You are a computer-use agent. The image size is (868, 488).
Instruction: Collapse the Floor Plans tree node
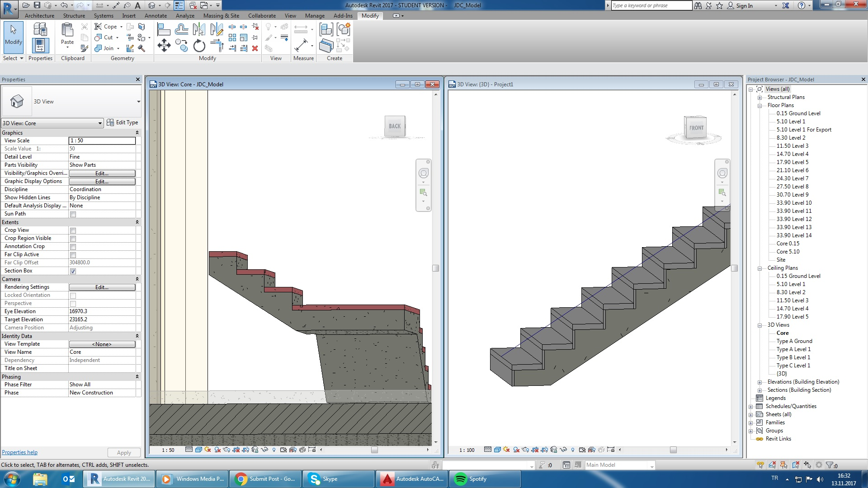point(760,105)
